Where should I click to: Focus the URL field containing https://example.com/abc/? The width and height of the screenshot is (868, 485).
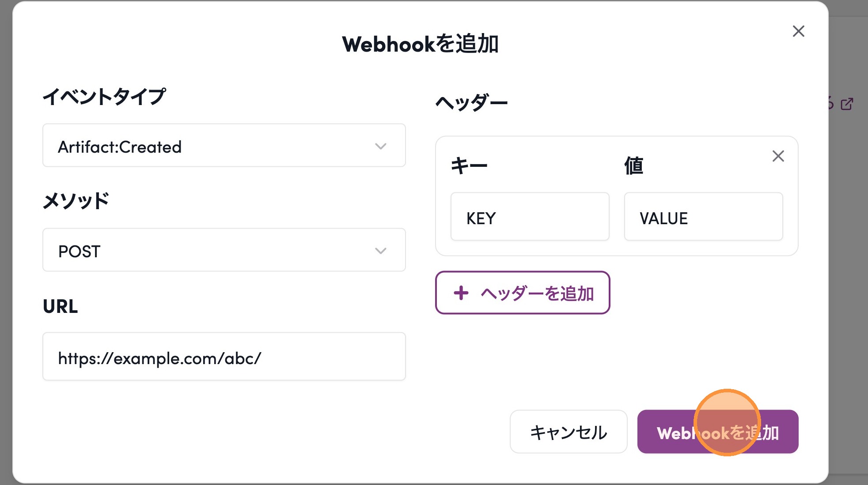[x=224, y=357]
